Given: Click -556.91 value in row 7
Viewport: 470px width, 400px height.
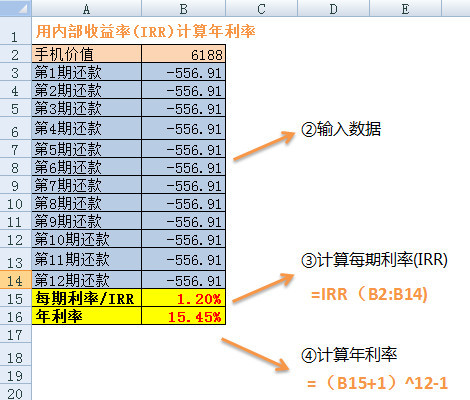Looking at the screenshot, I should pyautogui.click(x=184, y=149).
